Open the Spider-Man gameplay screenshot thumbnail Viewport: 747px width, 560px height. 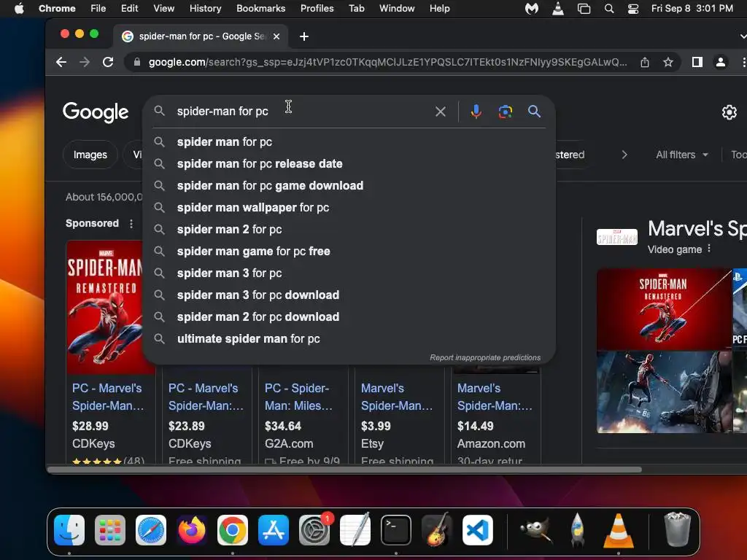click(664, 392)
